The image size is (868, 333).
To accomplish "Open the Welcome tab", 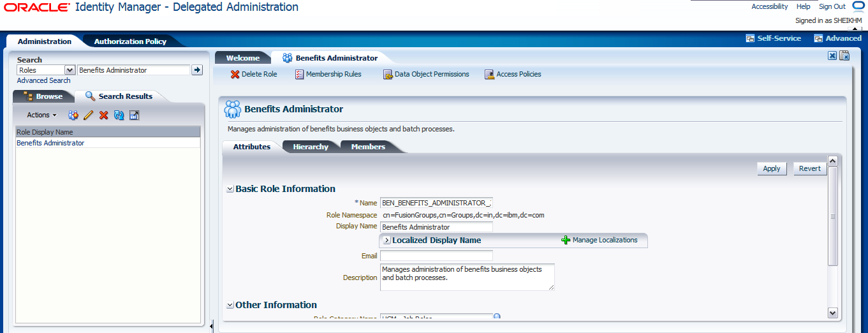I will [x=243, y=57].
